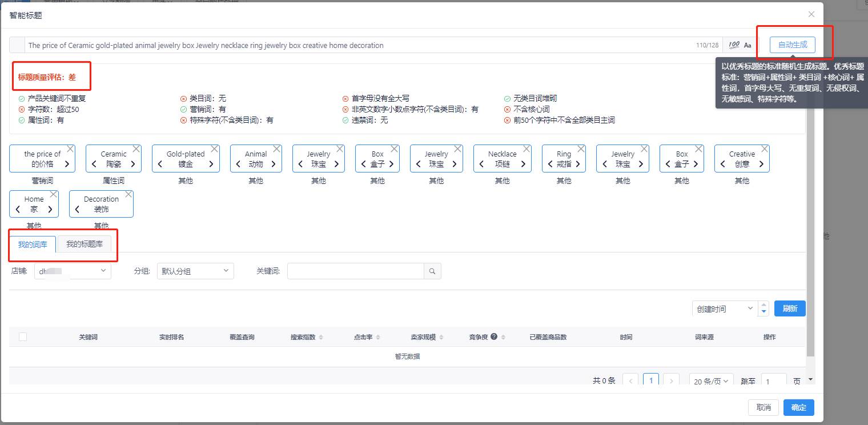Shift Creative chip right
Image resolution: width=868 pixels, height=425 pixels.
[761, 164]
